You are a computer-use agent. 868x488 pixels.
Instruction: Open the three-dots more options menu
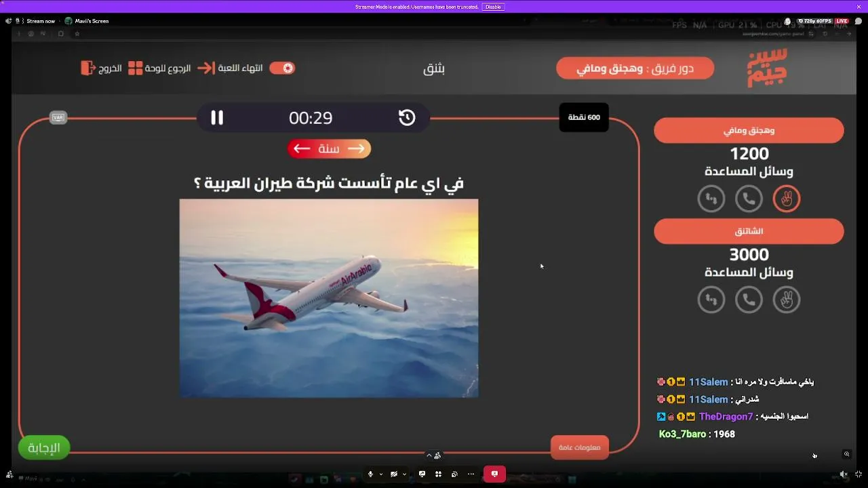click(471, 474)
